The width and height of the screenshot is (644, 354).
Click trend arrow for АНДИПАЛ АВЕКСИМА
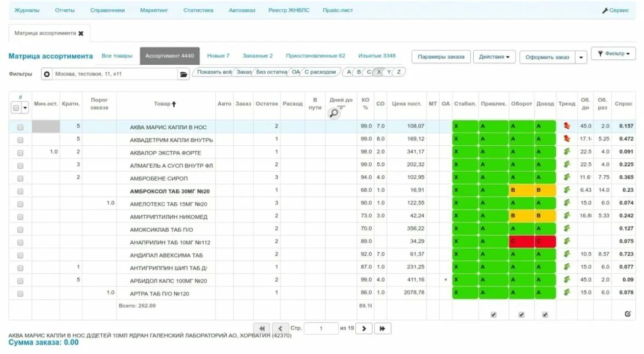[567, 254]
